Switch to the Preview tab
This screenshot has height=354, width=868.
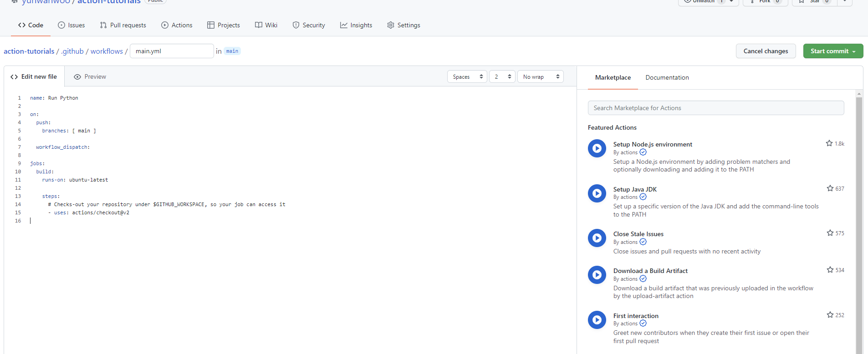tap(90, 76)
